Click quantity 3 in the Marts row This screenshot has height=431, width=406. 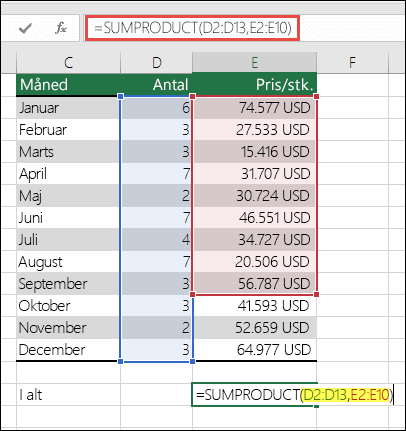(156, 152)
